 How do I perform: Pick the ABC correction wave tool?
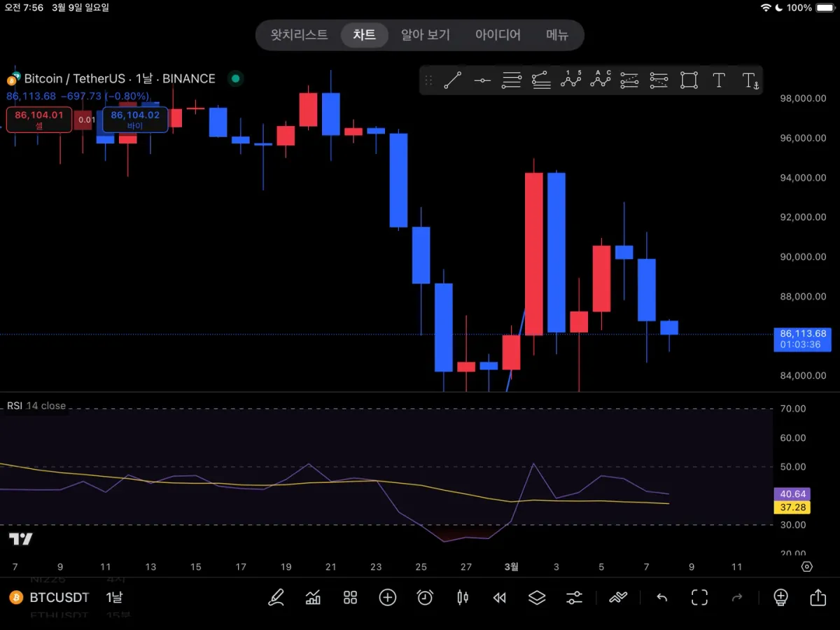pyautogui.click(x=601, y=80)
